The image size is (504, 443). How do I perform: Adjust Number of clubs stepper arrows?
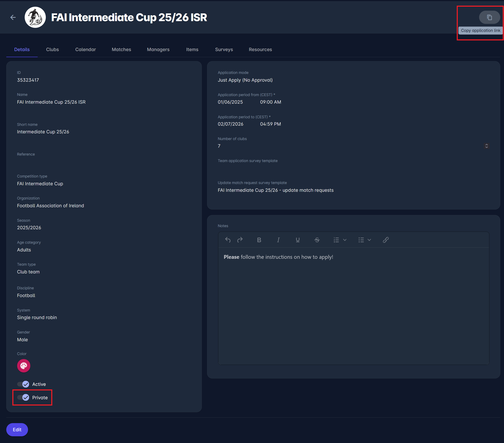click(486, 146)
